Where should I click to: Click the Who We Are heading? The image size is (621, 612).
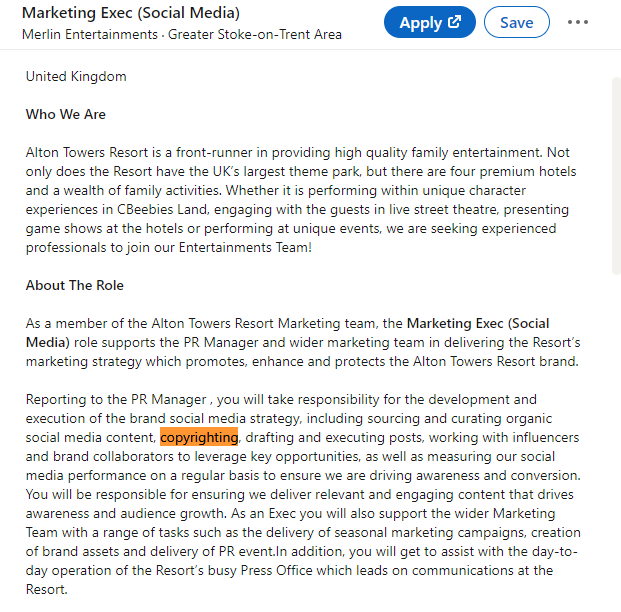tap(66, 114)
